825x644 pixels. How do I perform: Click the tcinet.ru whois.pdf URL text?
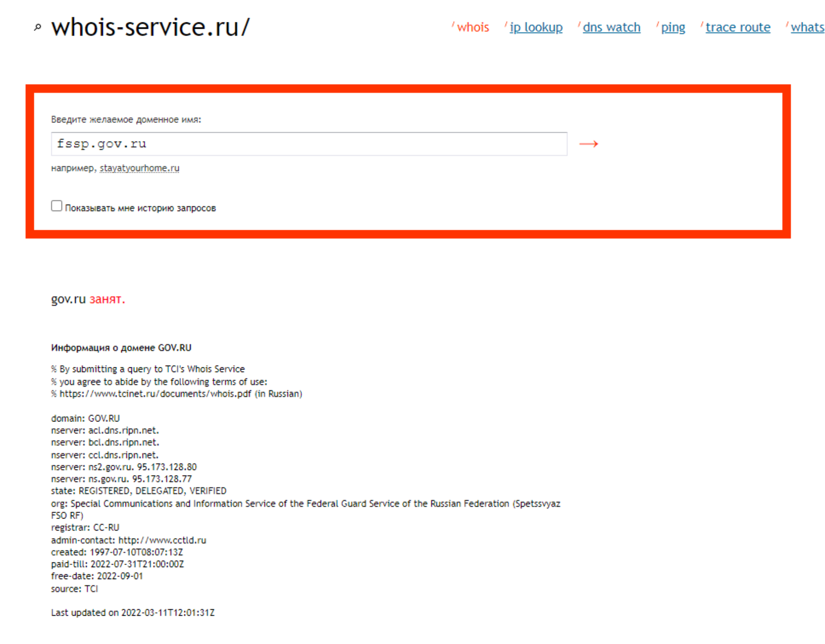click(x=155, y=394)
